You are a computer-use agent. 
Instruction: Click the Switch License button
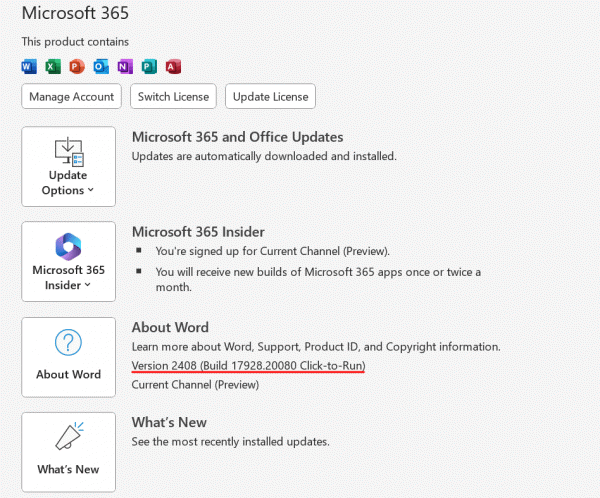173,96
